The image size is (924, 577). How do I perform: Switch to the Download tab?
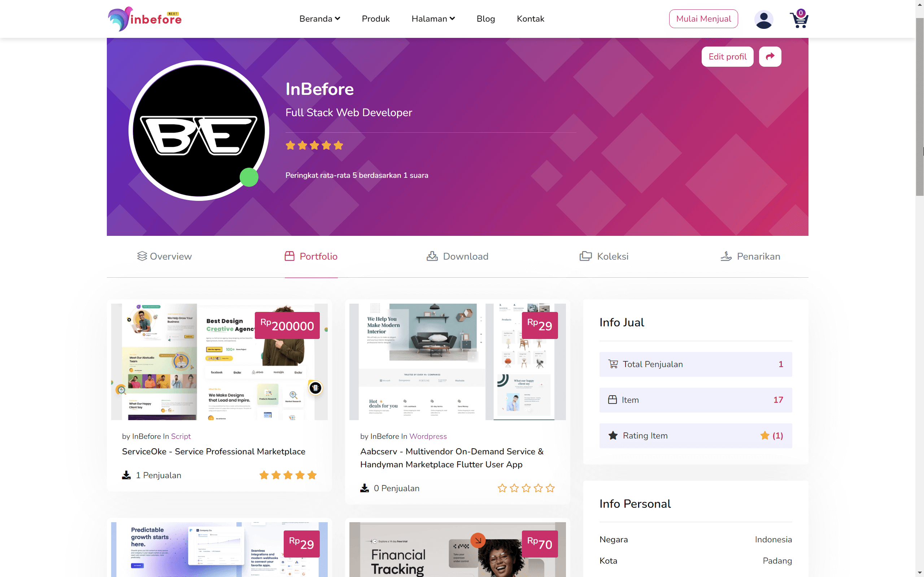click(x=457, y=256)
